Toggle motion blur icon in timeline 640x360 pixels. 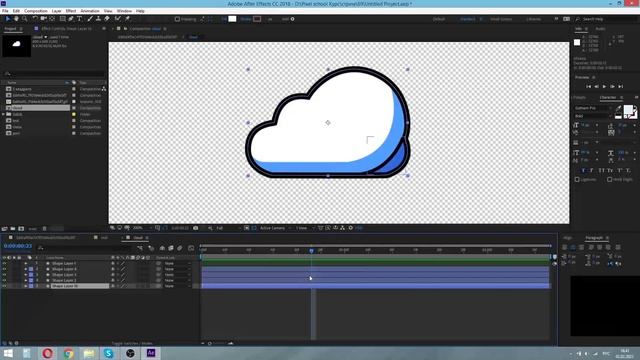click(180, 248)
